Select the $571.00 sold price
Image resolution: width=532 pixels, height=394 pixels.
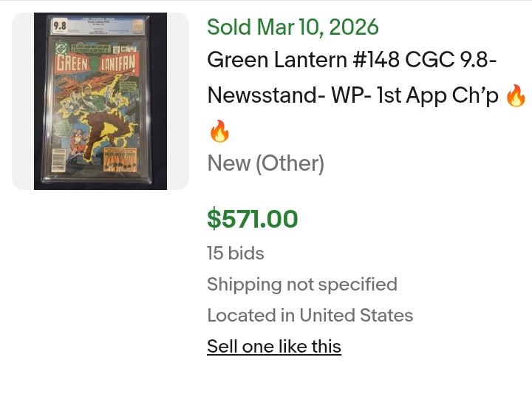[253, 219]
